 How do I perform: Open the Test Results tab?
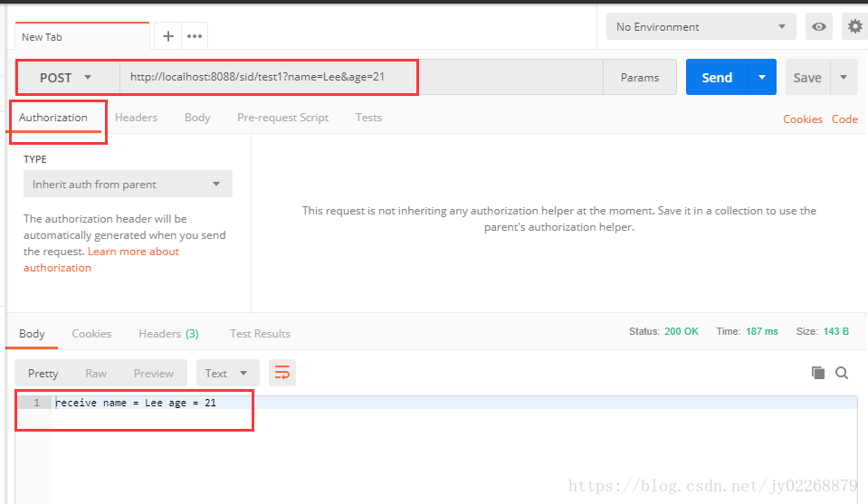[260, 334]
